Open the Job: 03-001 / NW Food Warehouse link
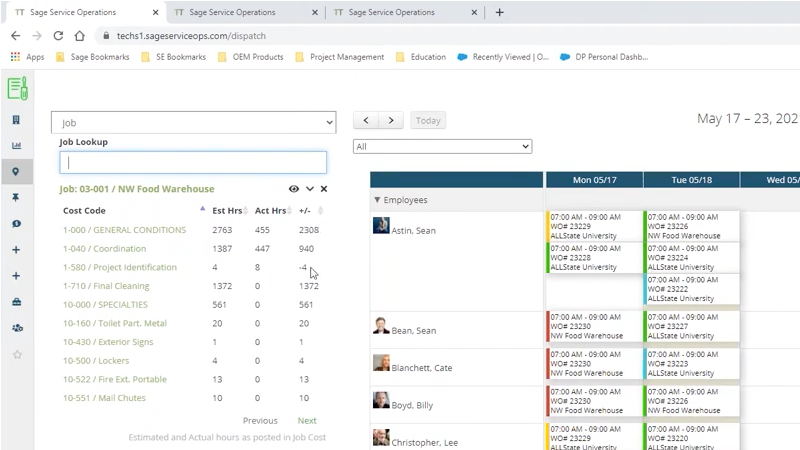Image resolution: width=800 pixels, height=450 pixels. [137, 189]
